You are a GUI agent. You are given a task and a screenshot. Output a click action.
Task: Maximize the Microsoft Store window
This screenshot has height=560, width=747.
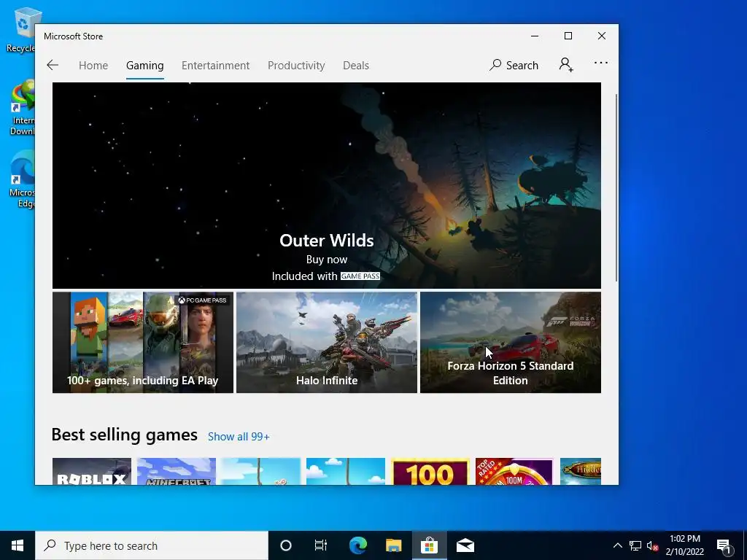coord(568,36)
